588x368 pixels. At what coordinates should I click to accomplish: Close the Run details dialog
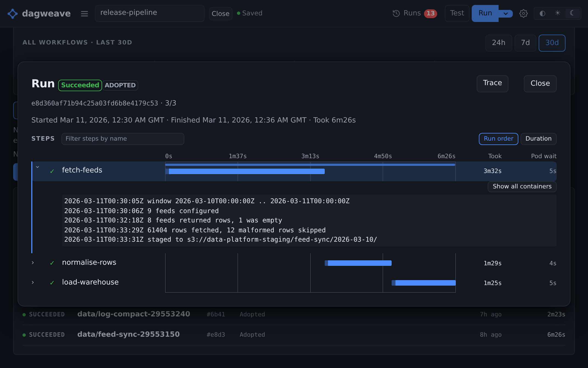tap(540, 83)
